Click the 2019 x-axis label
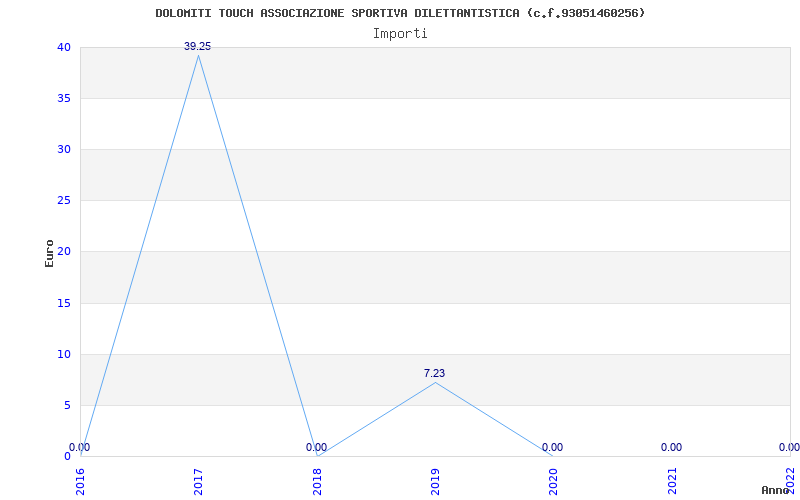The image size is (800, 500). coord(435,483)
